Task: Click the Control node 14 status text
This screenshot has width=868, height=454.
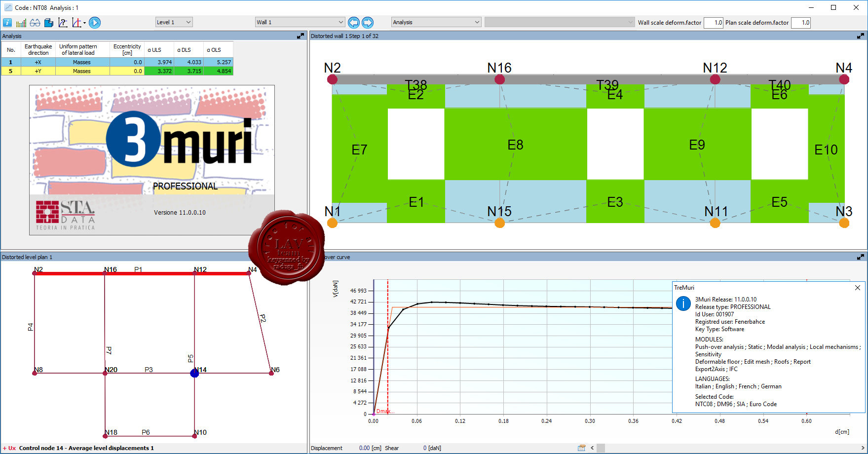Action: [x=86, y=448]
